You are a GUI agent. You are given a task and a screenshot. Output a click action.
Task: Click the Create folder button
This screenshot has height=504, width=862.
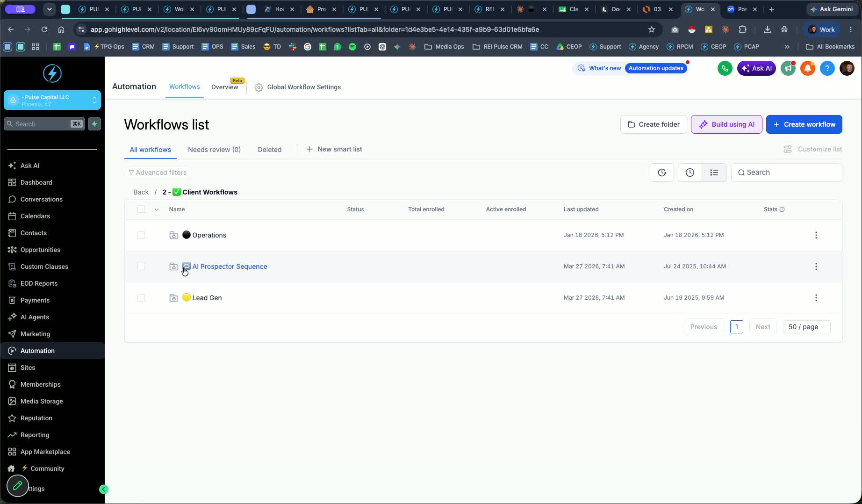tap(654, 124)
